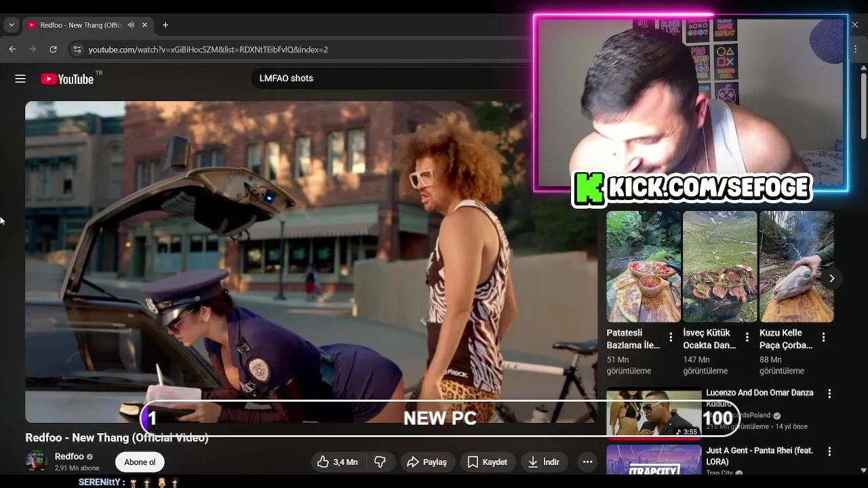
Task: Click the İndir download button
Action: tap(544, 462)
